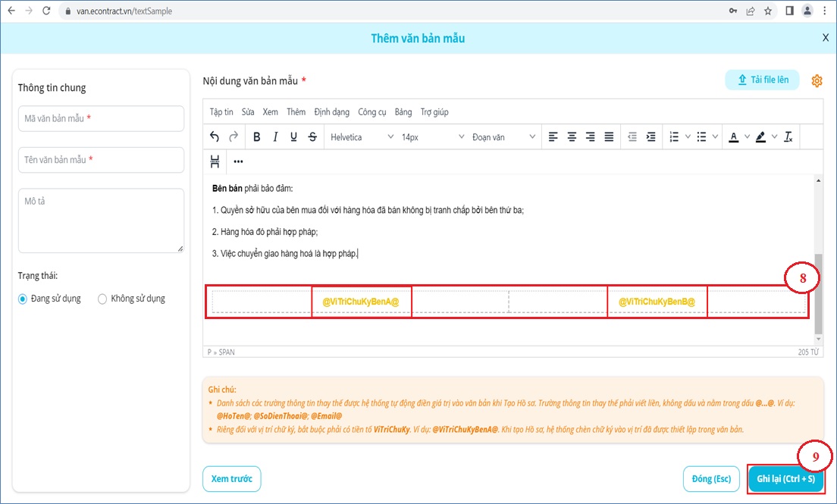
Task: Open the Helvetica font family dropdown
Action: [362, 137]
